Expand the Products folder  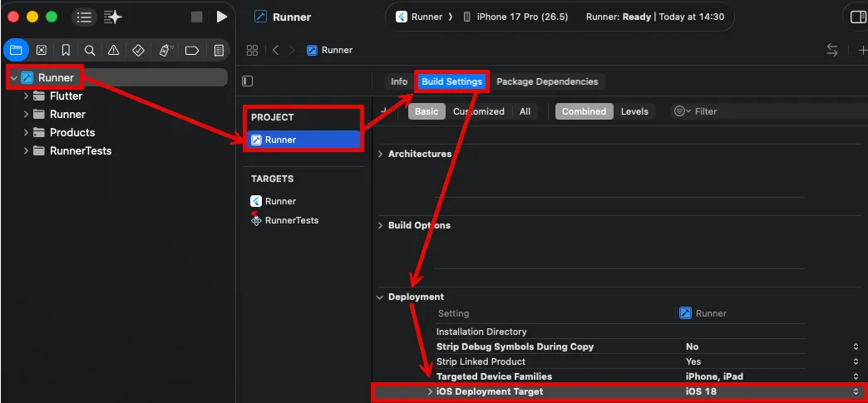pyautogui.click(x=26, y=132)
